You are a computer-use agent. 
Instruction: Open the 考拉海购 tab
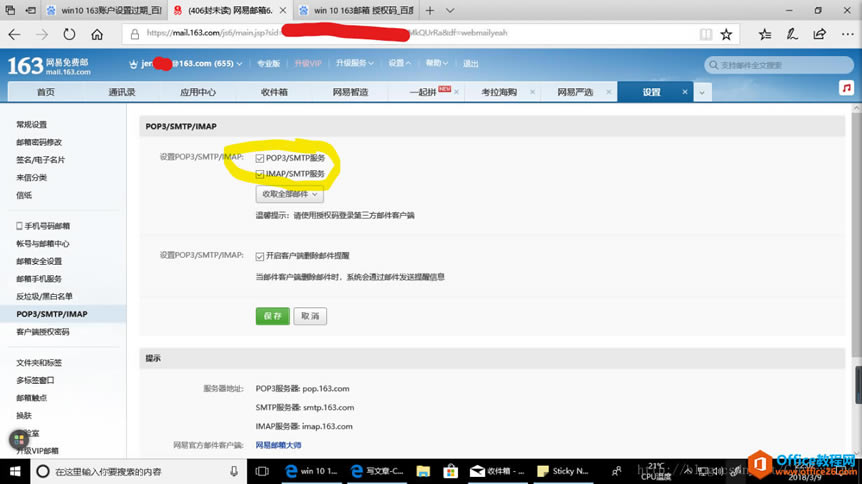(499, 92)
